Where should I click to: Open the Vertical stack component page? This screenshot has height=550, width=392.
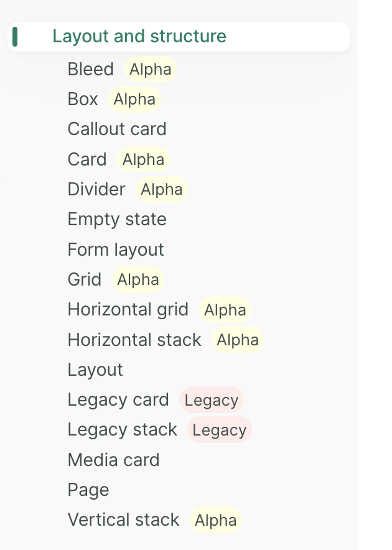click(x=123, y=520)
